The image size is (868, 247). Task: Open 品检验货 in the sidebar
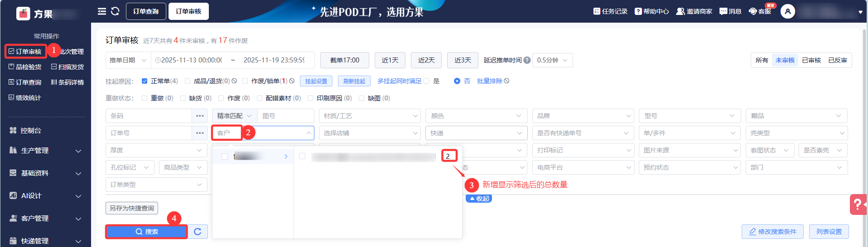coord(25,67)
